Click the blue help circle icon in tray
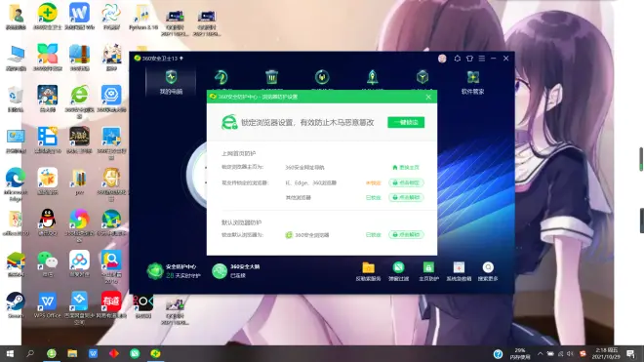Image resolution: width=644 pixels, height=362 pixels. coord(498,354)
